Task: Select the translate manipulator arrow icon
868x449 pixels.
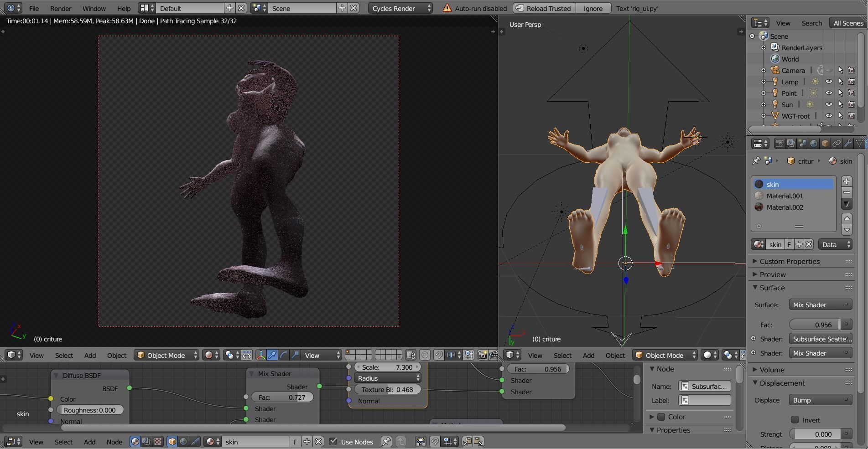Action: click(x=272, y=355)
